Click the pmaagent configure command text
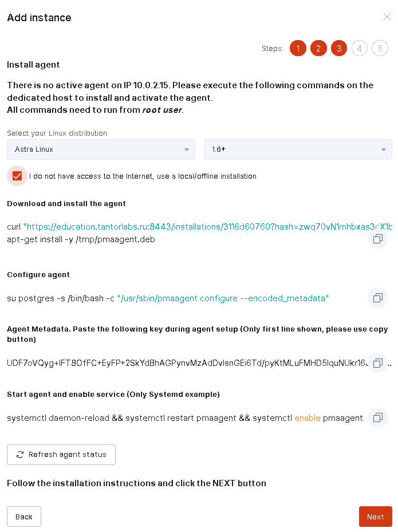Viewport: 398px width, 532px height. click(x=223, y=298)
